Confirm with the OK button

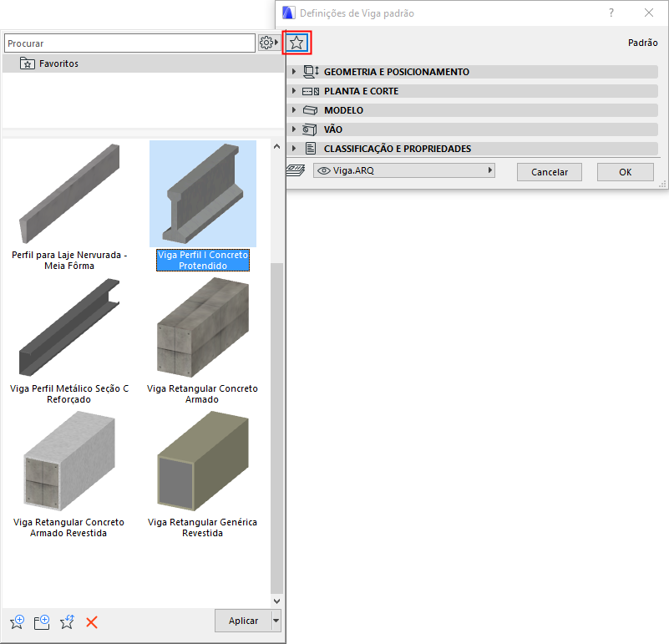[625, 172]
